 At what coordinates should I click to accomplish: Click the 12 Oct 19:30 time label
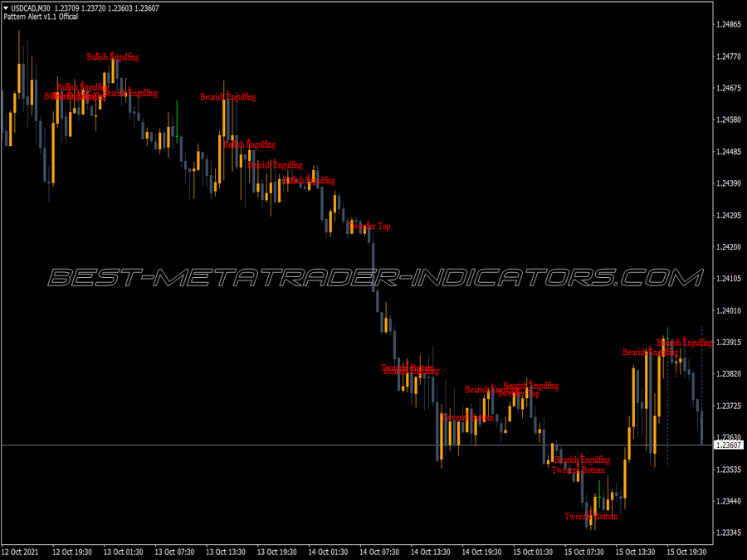[72, 552]
